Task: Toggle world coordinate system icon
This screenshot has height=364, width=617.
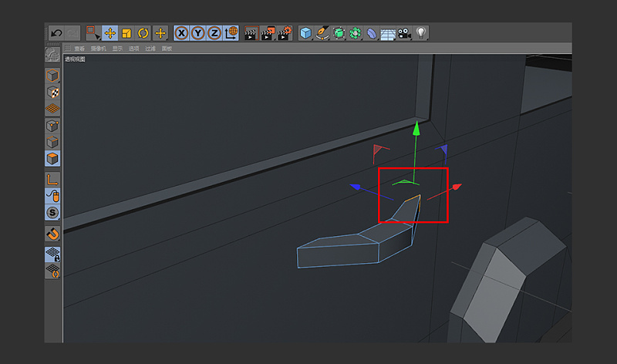Action: tap(231, 33)
